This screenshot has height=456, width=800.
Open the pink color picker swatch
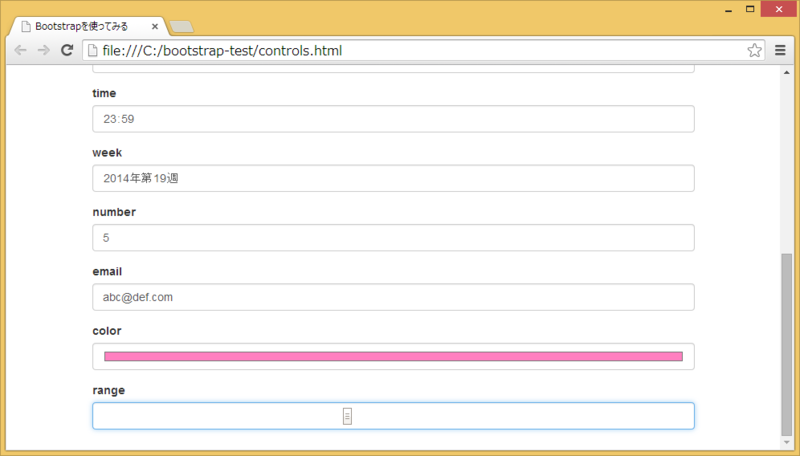click(x=393, y=357)
